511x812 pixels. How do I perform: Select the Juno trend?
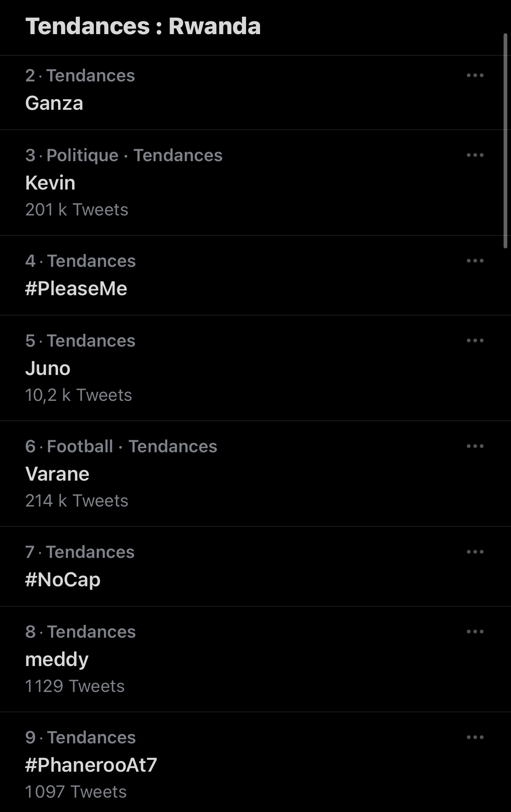[x=48, y=368]
